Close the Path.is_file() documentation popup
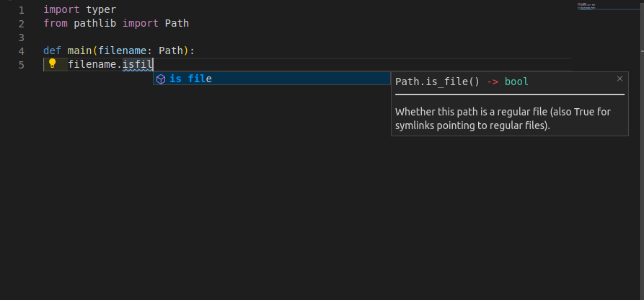Image resolution: width=644 pixels, height=300 pixels. pyautogui.click(x=619, y=78)
